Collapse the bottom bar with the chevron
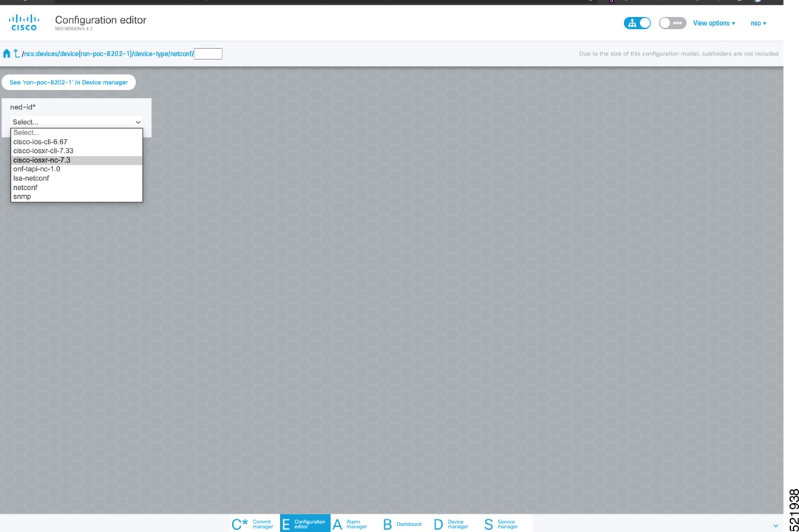 (775, 525)
